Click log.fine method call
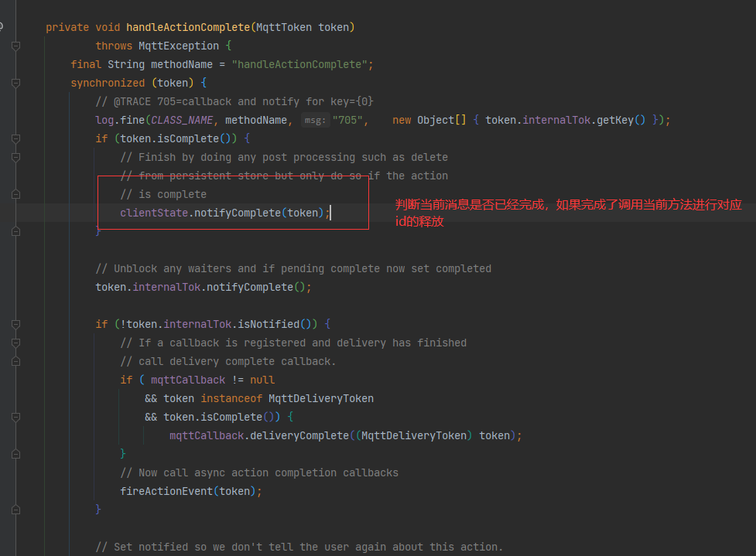 pos(120,121)
